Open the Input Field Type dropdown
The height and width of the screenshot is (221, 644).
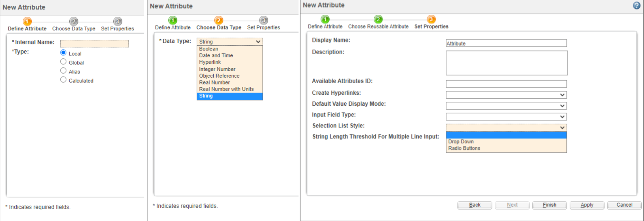[506, 117]
